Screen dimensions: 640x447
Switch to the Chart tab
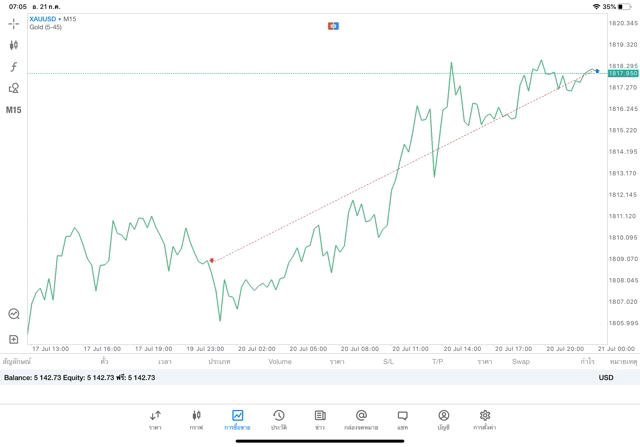pyautogui.click(x=196, y=419)
